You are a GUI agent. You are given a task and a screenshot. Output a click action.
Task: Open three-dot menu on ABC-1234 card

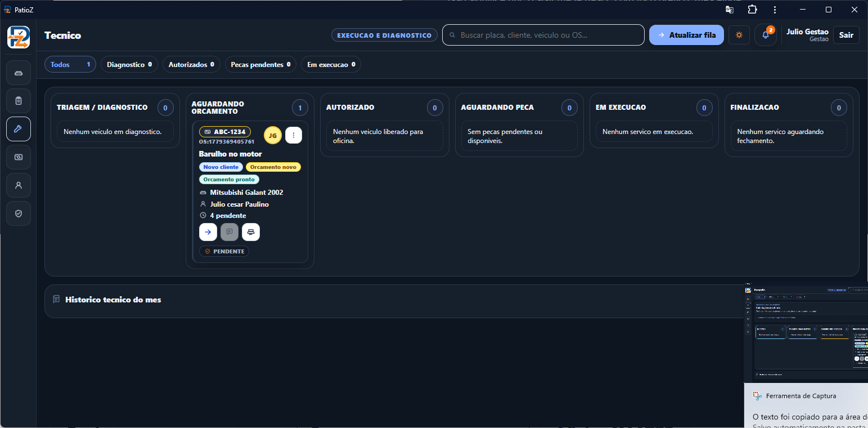tap(294, 135)
